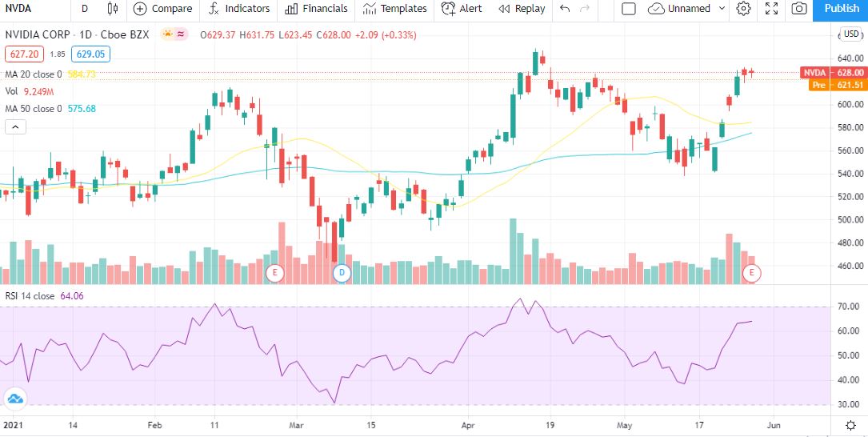Image resolution: width=868 pixels, height=437 pixels.
Task: Click the 640.00 price axis label
Action: pos(849,58)
